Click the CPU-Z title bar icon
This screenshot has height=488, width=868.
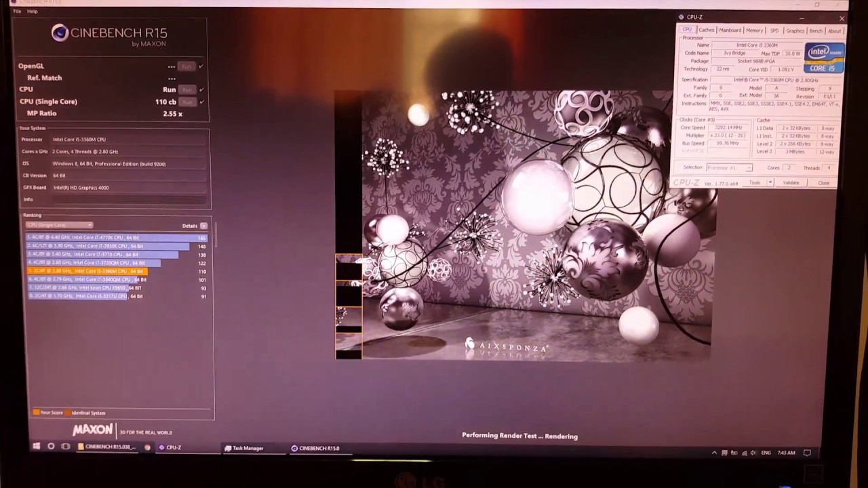pyautogui.click(x=682, y=17)
